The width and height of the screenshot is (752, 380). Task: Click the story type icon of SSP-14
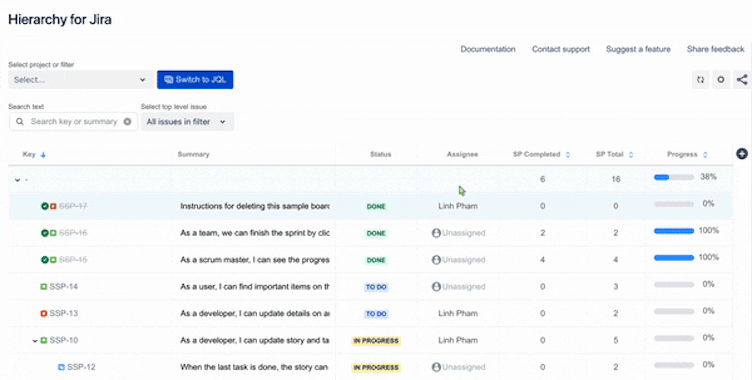pyautogui.click(x=44, y=287)
